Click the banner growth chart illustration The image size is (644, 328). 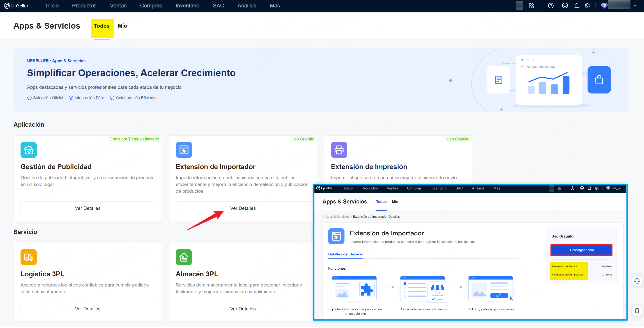point(549,80)
